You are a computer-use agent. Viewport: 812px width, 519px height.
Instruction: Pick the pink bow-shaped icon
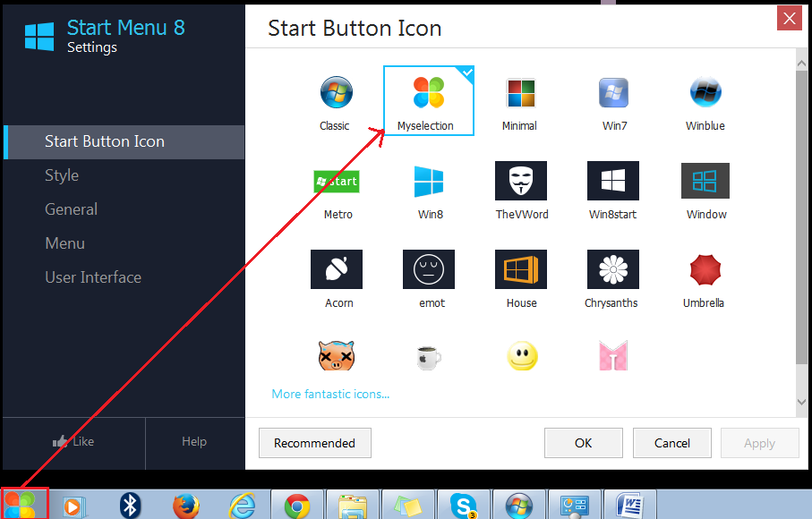click(613, 355)
